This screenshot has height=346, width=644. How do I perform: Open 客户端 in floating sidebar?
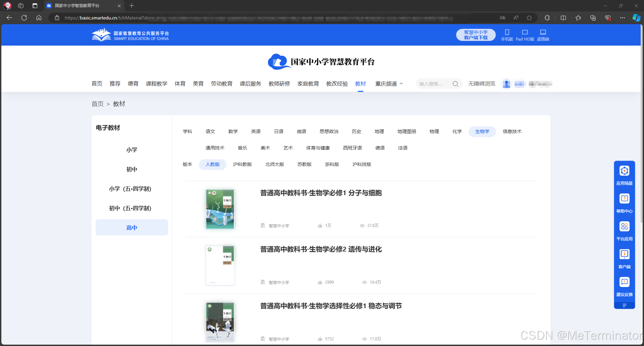[x=625, y=259]
